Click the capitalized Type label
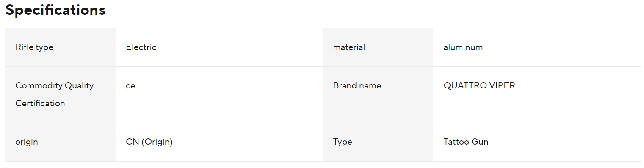 click(x=343, y=142)
